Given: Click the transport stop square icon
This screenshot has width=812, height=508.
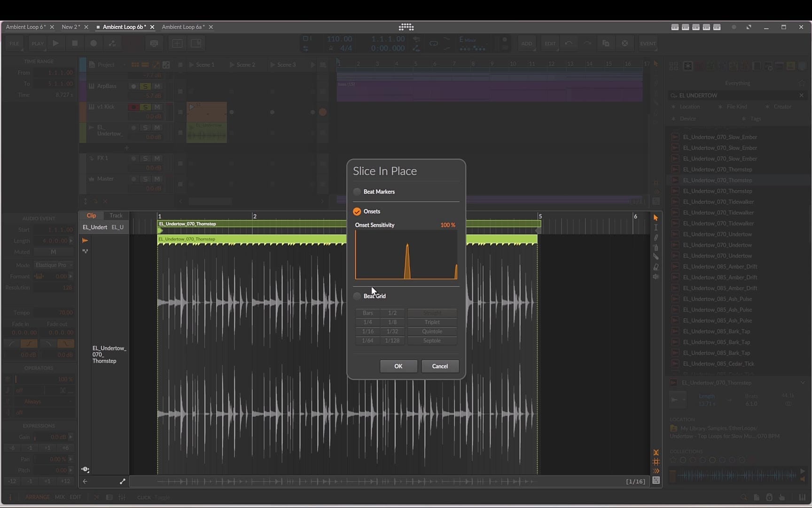Looking at the screenshot, I should pos(75,43).
